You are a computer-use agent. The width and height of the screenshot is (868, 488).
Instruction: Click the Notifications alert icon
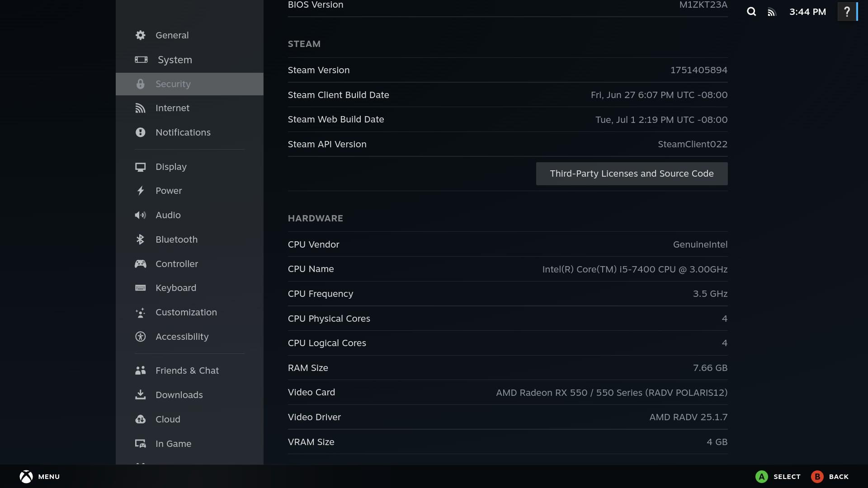click(x=141, y=132)
